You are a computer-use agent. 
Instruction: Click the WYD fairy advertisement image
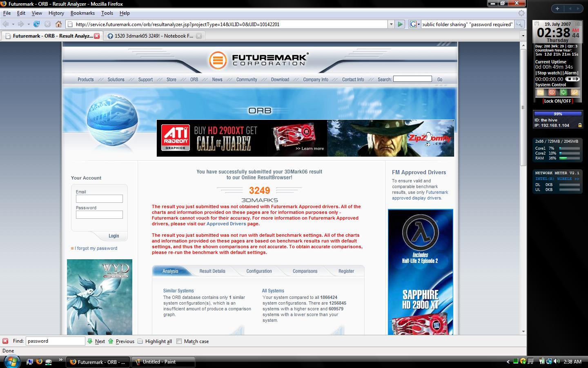100,297
